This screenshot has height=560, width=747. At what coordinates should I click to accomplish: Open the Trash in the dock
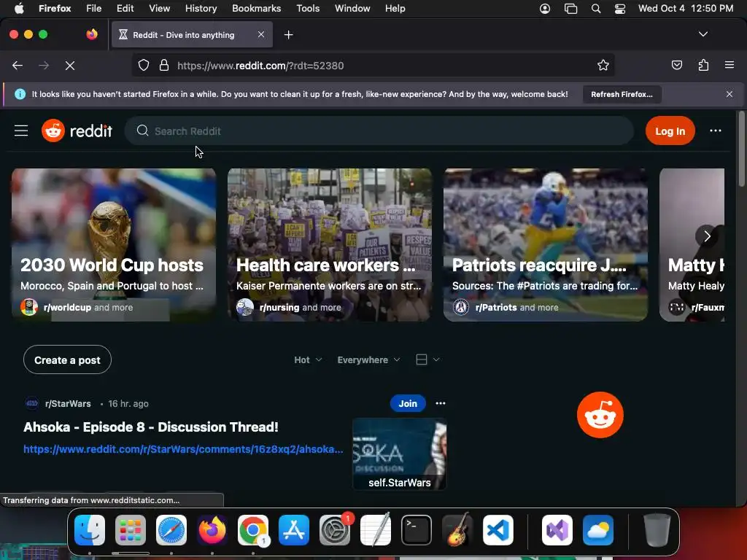pos(657,530)
